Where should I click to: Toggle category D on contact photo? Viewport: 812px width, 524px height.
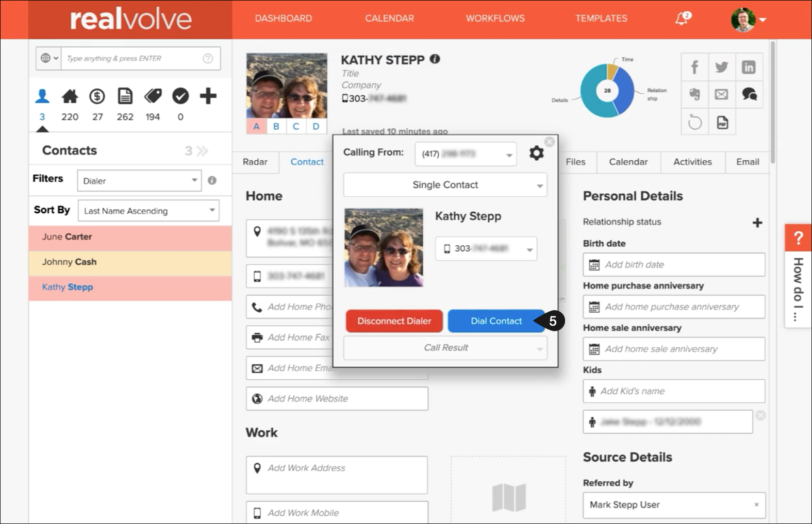316,126
